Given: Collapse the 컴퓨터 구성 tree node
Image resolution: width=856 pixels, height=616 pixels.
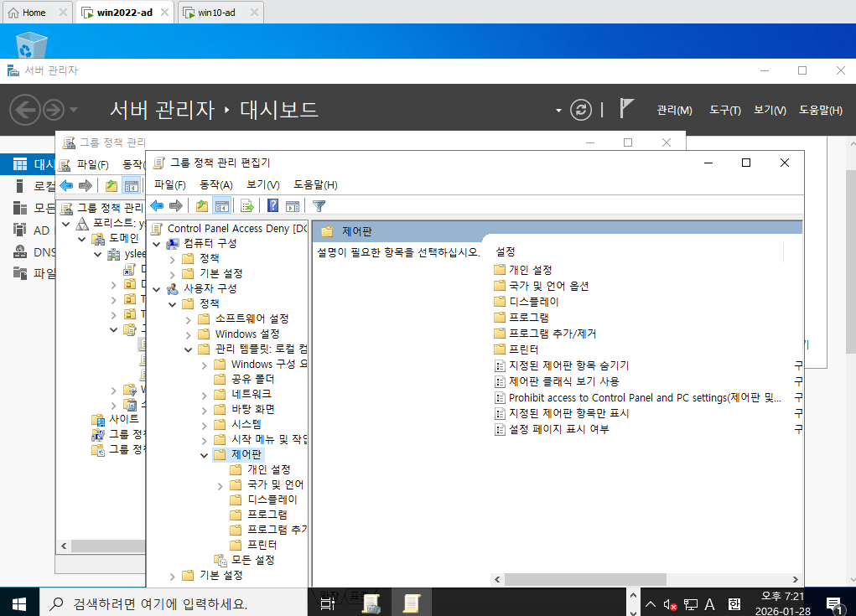Looking at the screenshot, I should [157, 244].
